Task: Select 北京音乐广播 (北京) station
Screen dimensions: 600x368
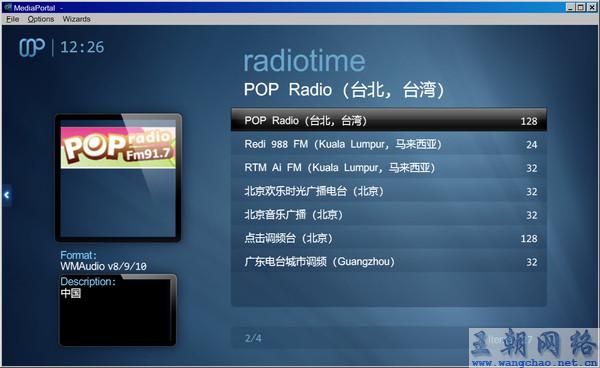Action: click(x=389, y=215)
